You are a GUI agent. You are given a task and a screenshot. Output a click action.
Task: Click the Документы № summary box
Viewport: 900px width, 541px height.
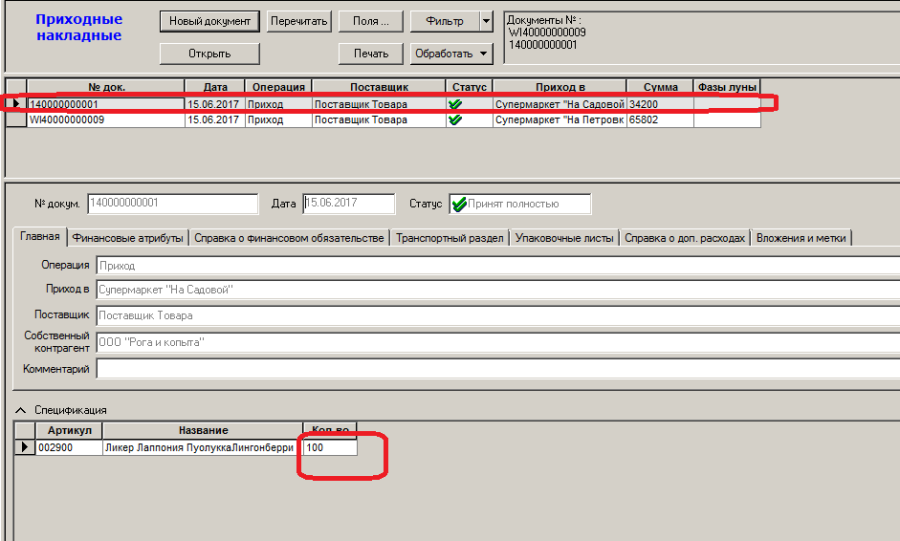pos(701,37)
